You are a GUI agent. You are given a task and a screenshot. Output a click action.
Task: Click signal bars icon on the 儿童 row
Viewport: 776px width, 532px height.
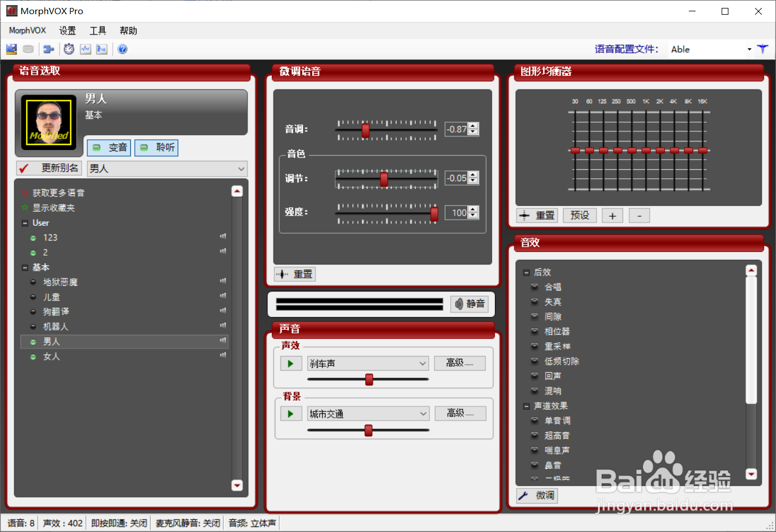[223, 295]
